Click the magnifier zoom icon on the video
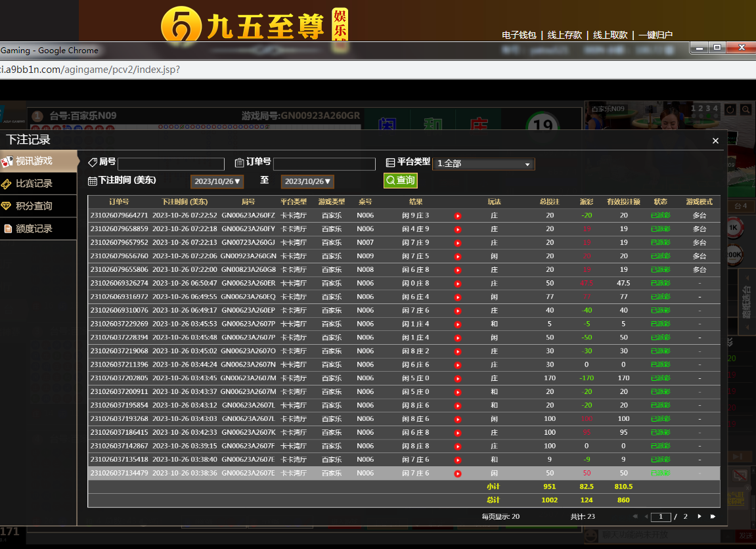Viewport: 756px width, 549px height. tap(745, 110)
